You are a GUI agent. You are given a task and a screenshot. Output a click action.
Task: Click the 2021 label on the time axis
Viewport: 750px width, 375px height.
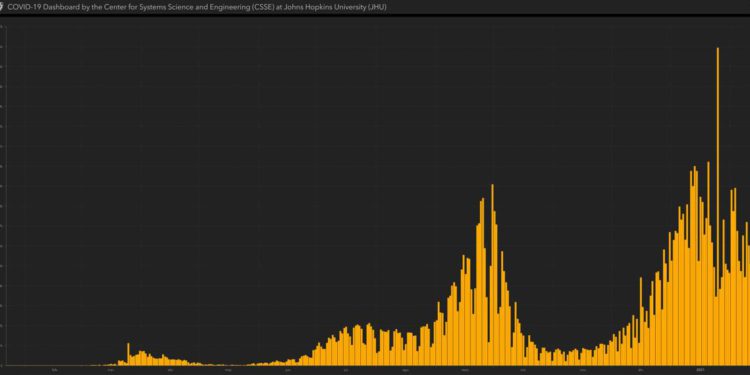(701, 369)
